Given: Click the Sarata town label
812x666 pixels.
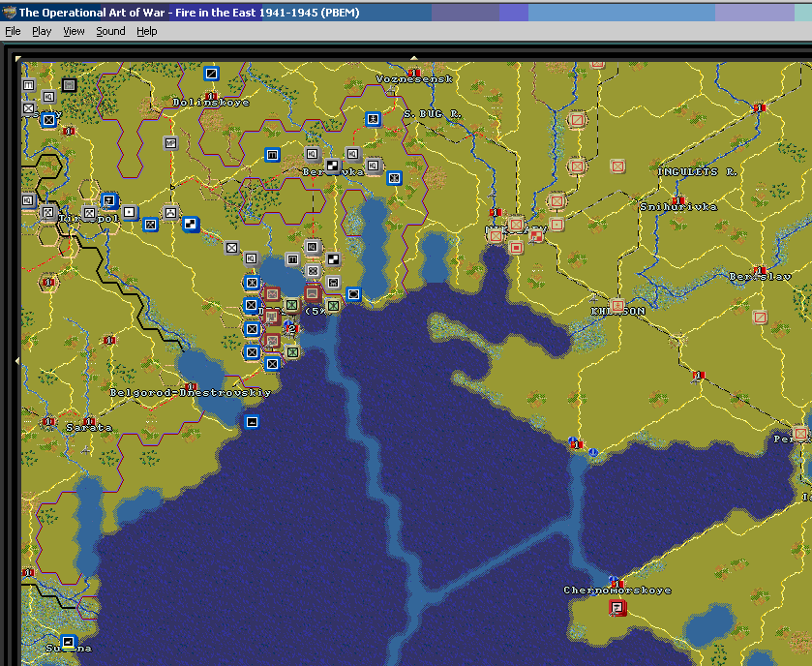Looking at the screenshot, I should point(89,428).
